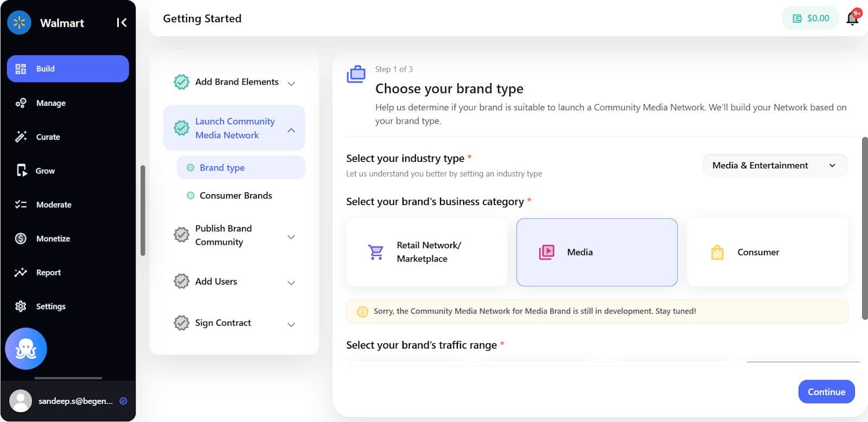Click the Grow icon in sidebar

21,171
